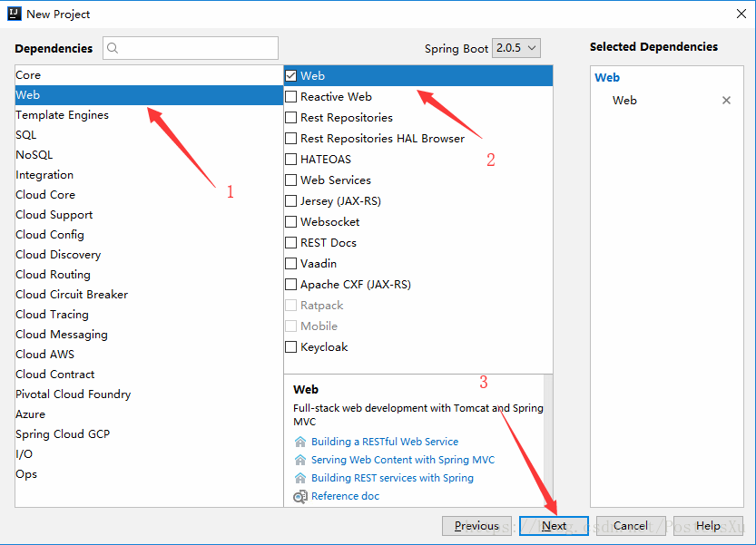Select the Cloud Core category

(149, 195)
